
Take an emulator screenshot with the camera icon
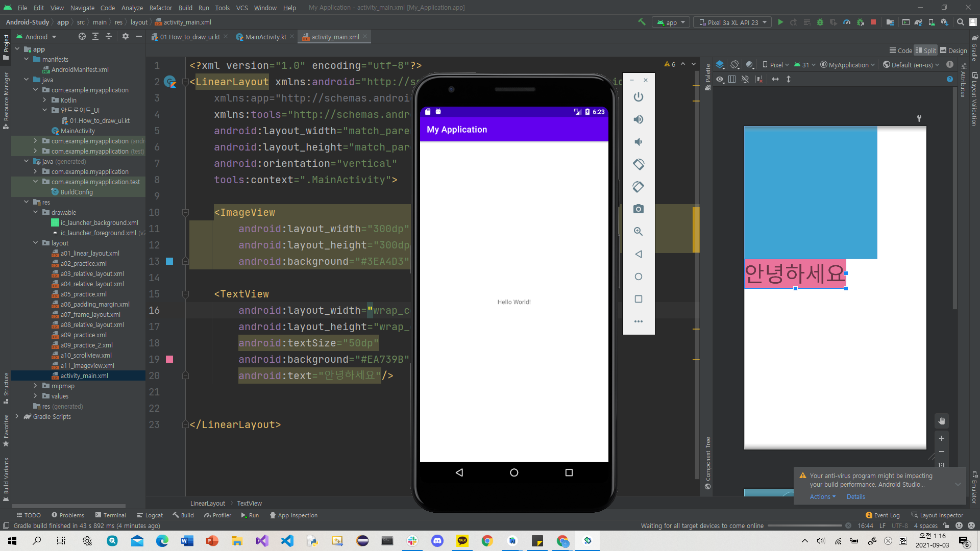coord(638,209)
